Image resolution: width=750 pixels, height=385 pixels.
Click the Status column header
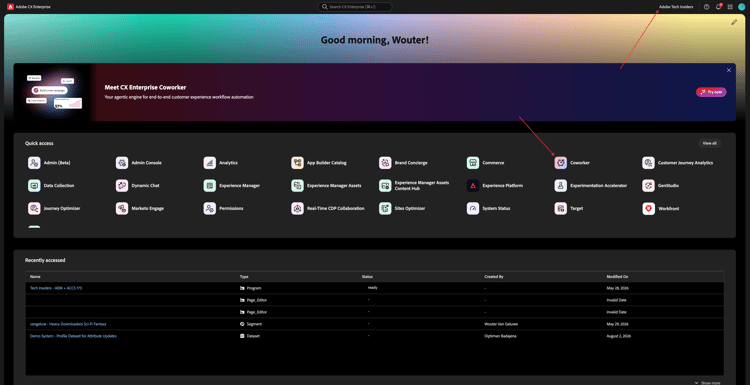[367, 276]
